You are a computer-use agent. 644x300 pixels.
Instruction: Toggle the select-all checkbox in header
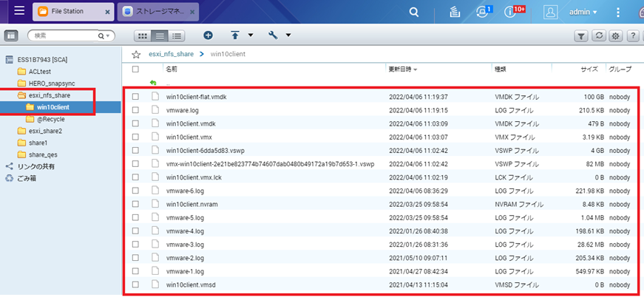tap(135, 69)
